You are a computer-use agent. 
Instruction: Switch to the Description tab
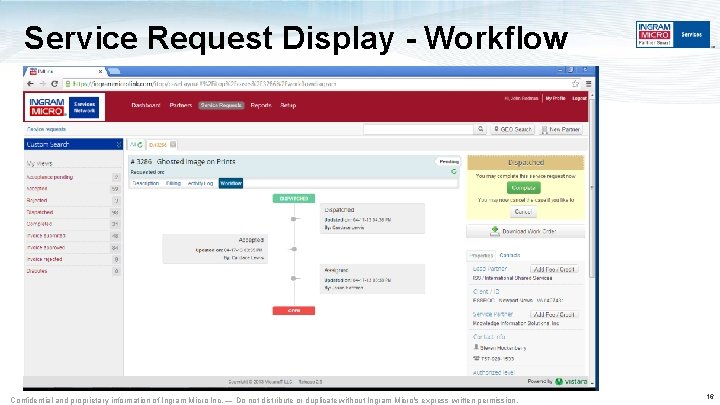tap(146, 183)
